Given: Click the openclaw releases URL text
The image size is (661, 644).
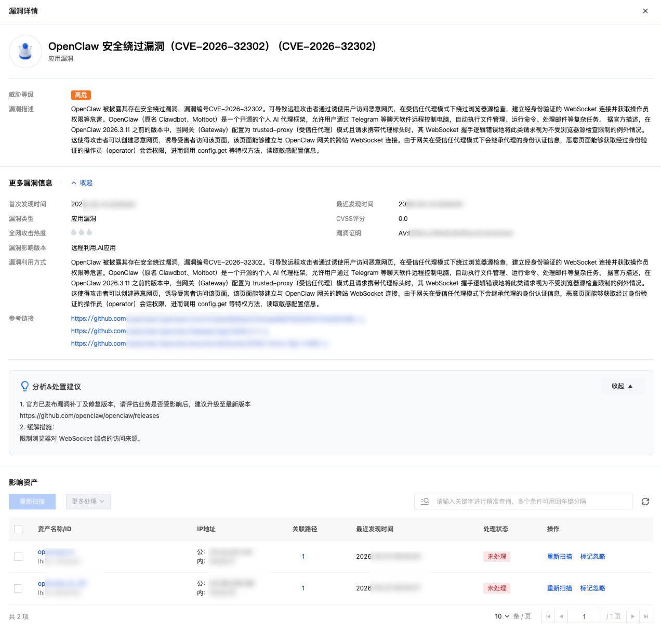Looking at the screenshot, I should [x=89, y=416].
